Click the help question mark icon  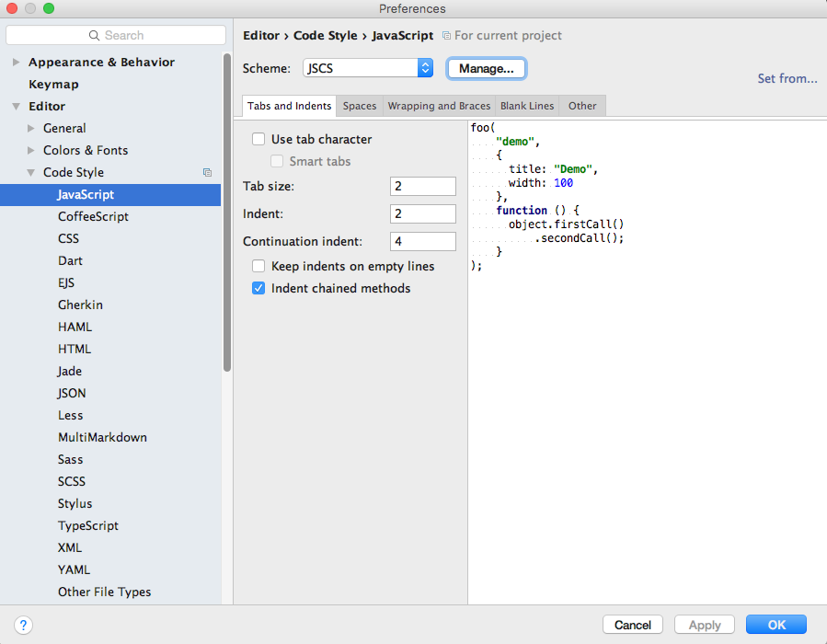[24, 625]
